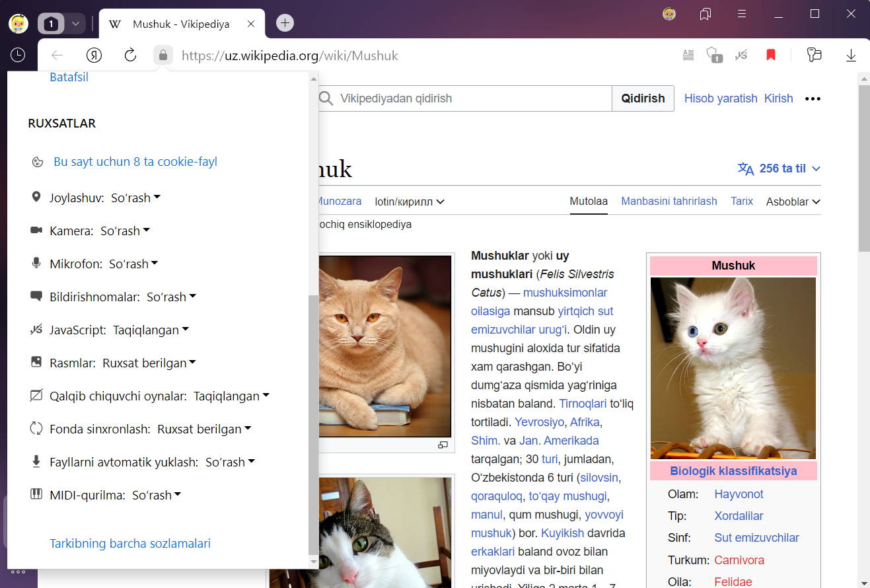Open a new tab with the plus button
This screenshot has height=588, width=870.
click(x=285, y=23)
